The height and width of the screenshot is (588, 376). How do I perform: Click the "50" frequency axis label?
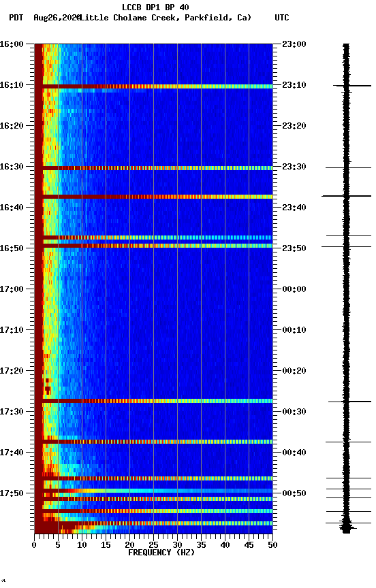[x=272, y=545]
